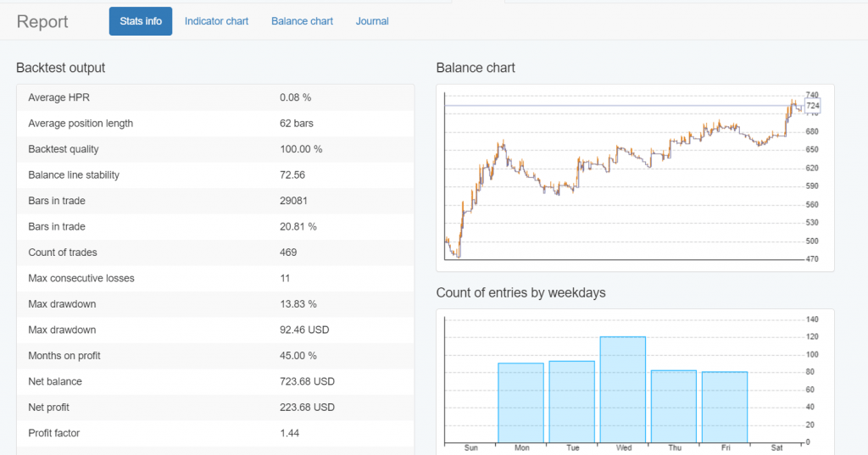Click the Average HPR row
Image resolution: width=868 pixels, height=455 pixels.
click(215, 97)
